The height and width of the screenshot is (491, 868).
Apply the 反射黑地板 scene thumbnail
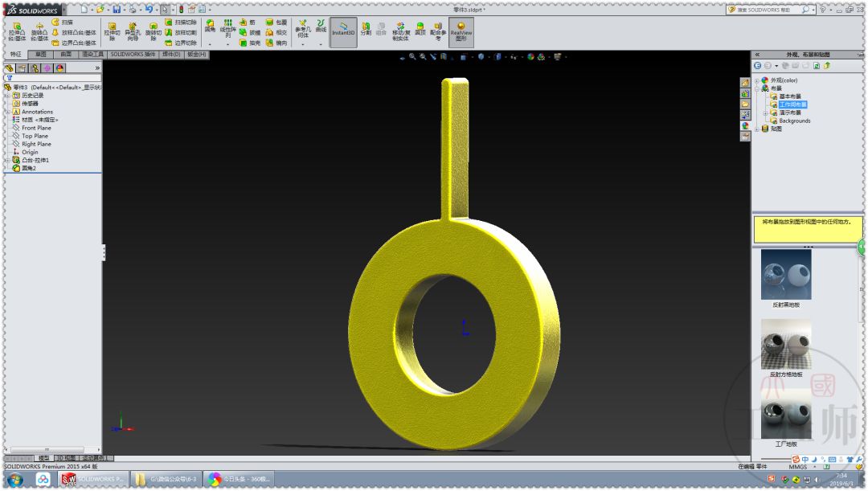tap(785, 273)
